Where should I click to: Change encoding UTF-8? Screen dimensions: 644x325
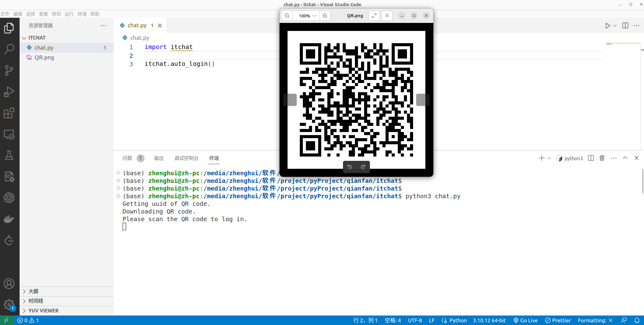[415, 320]
